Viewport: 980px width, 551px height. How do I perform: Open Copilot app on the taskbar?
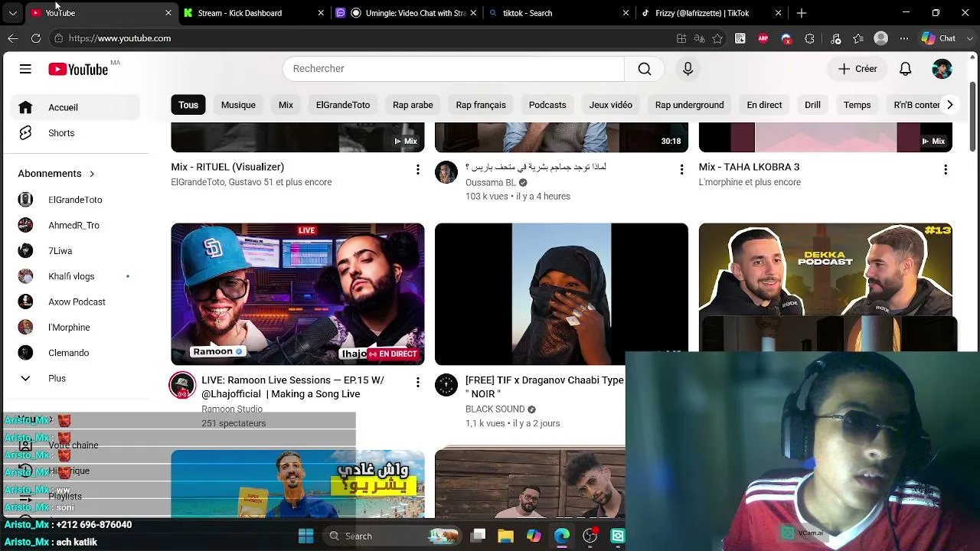[x=534, y=536]
